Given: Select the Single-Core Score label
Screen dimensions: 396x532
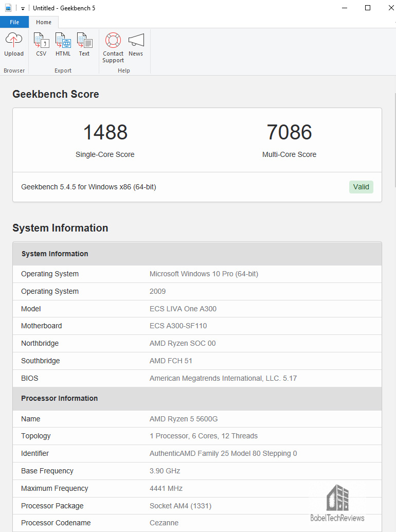Looking at the screenshot, I should pos(105,154).
